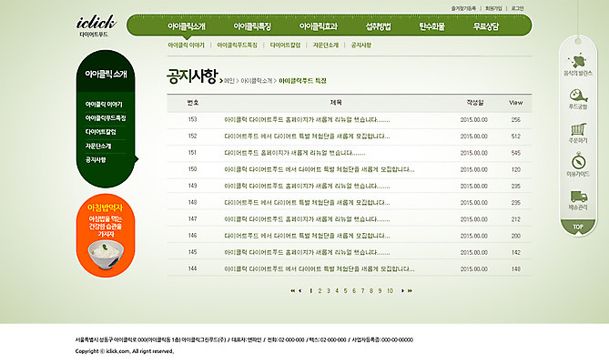Click the orange 아침밥먹자 banner
Viewport: 609px width, 364px height.
click(x=106, y=236)
